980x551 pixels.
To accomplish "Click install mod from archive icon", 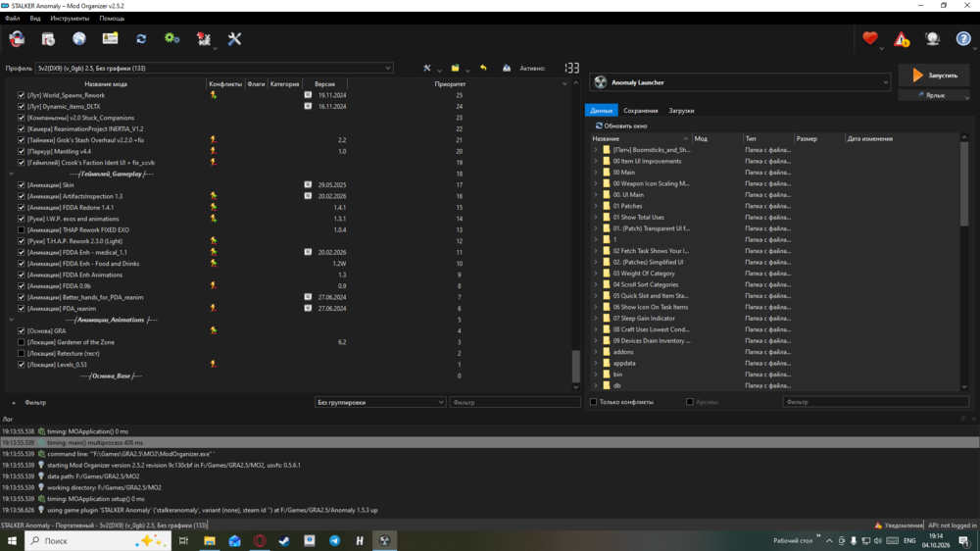I will click(x=48, y=39).
